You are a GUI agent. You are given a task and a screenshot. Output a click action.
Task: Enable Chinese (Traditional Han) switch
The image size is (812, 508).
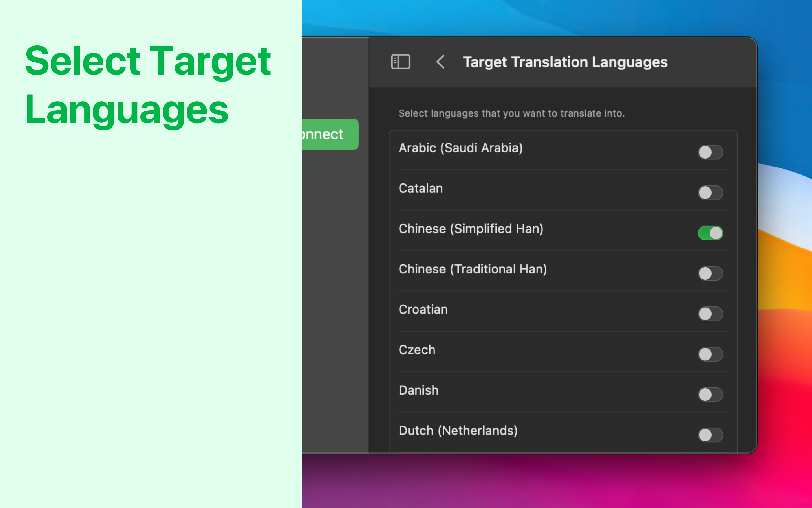(x=710, y=273)
